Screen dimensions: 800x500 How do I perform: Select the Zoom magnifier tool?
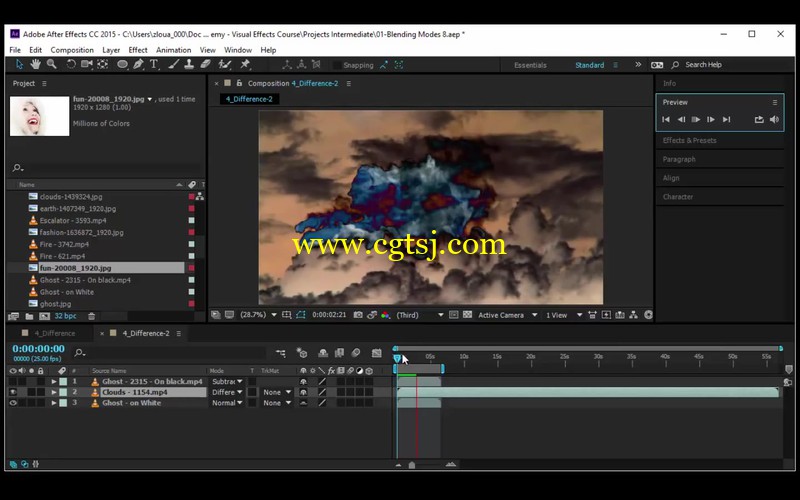coord(52,64)
